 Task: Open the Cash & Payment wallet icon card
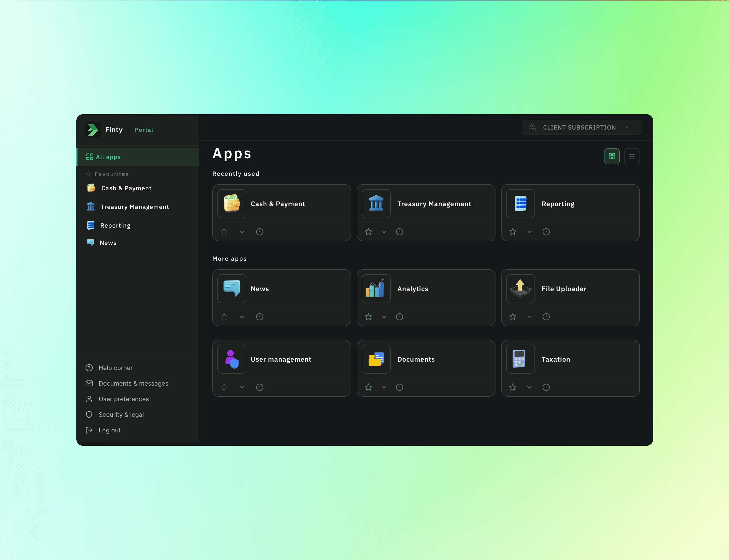tap(232, 204)
